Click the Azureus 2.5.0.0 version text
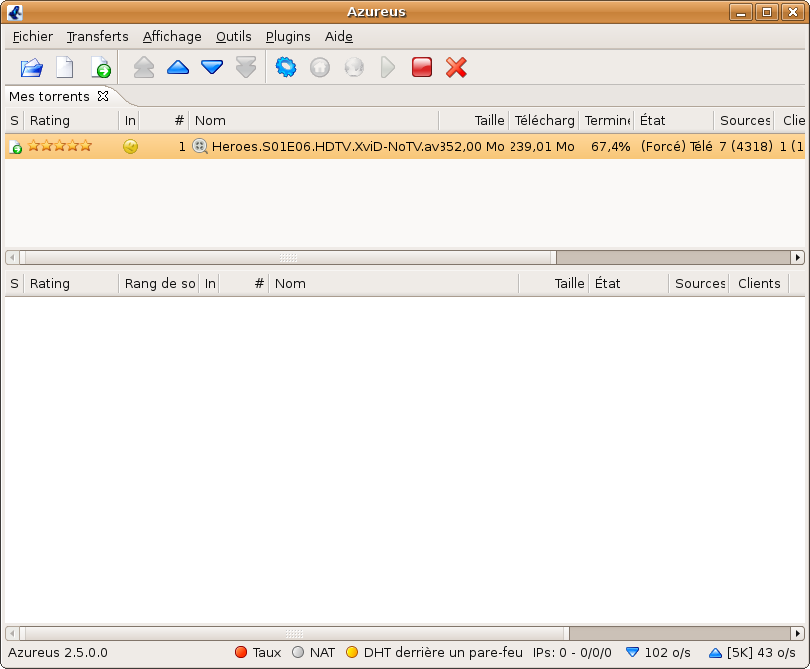810x669 pixels. [58, 652]
